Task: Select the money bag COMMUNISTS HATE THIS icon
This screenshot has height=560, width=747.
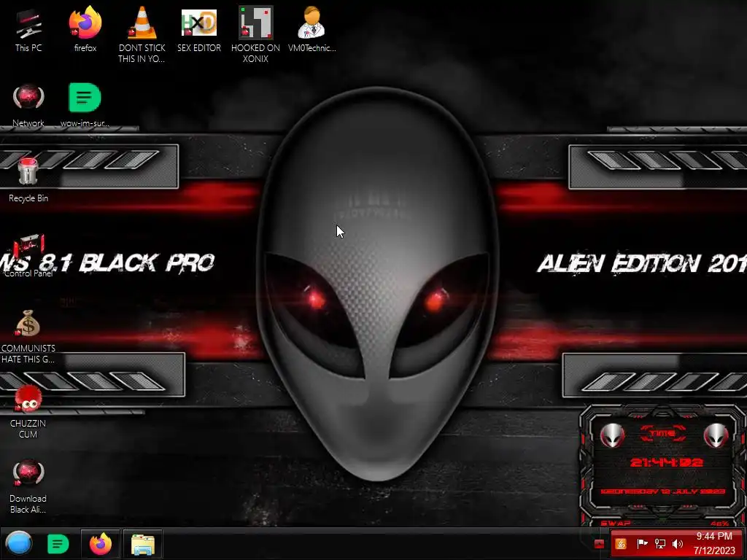Action: coord(28,337)
